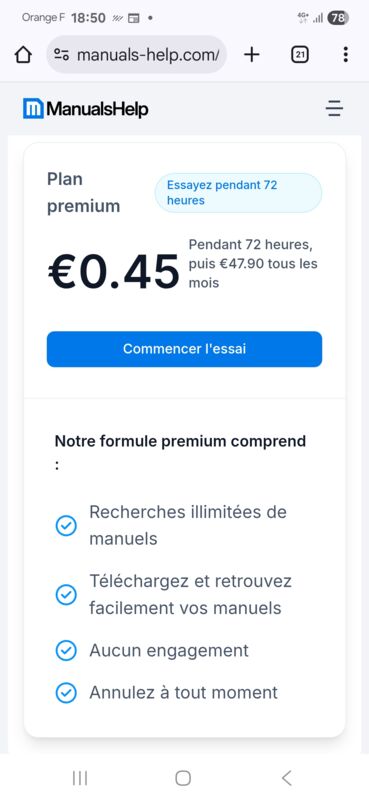
Task: Open a new tab with plus icon
Action: [x=252, y=55]
